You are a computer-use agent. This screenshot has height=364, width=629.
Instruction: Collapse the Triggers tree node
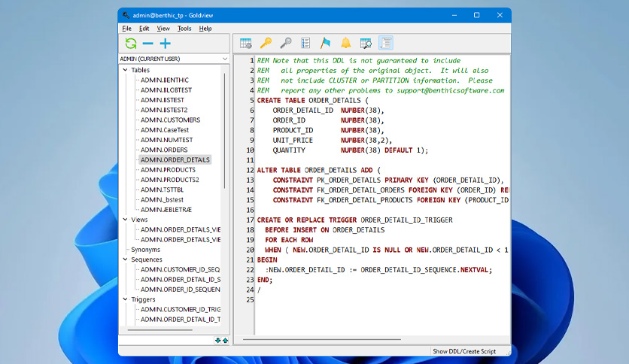click(x=125, y=299)
